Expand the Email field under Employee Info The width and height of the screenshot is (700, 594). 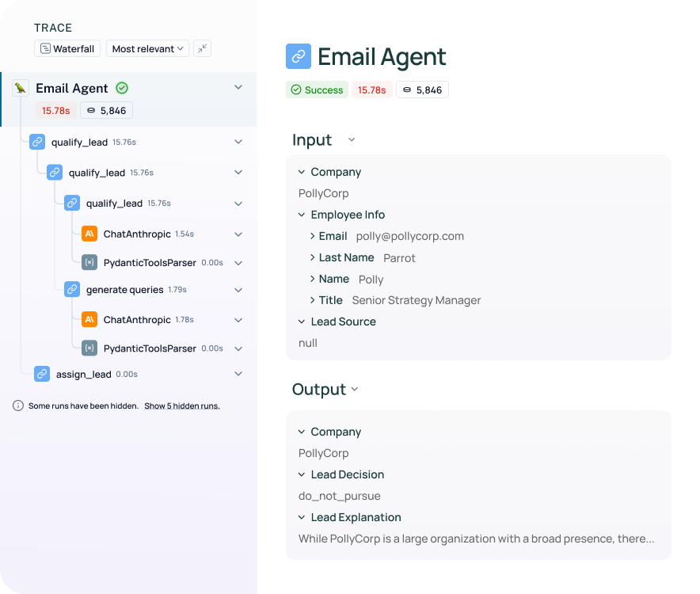(x=312, y=236)
